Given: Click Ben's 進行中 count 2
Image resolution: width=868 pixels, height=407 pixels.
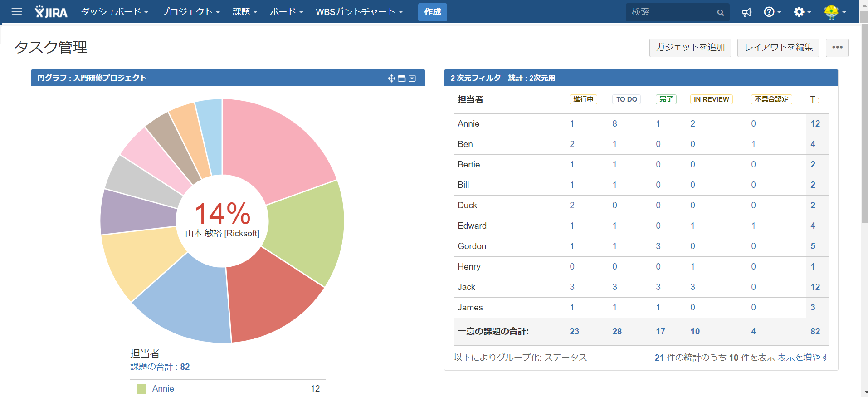Looking at the screenshot, I should pyautogui.click(x=572, y=144).
